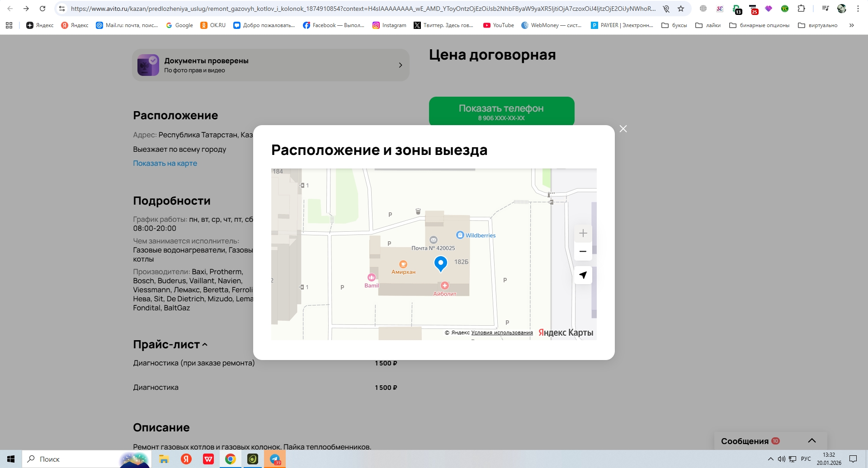Select the Wildberries marker on the map
The image size is (868, 468).
point(460,235)
